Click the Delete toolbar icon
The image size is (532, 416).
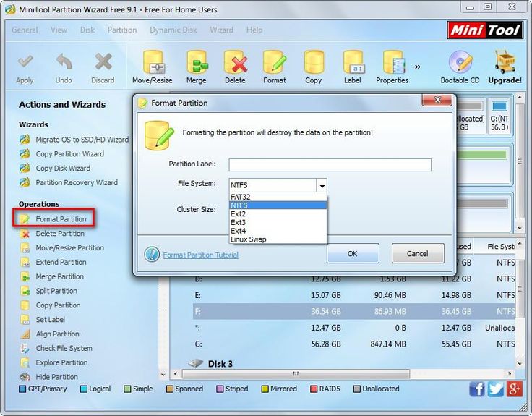click(x=236, y=62)
